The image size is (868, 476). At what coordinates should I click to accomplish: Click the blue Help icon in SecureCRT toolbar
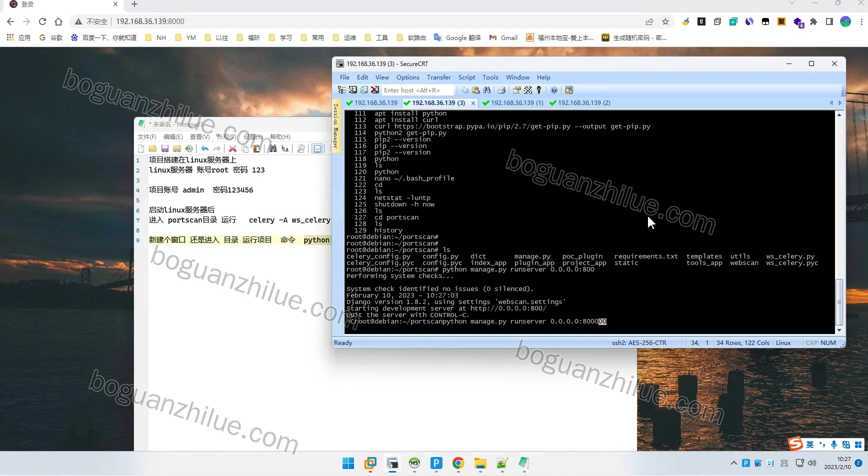coord(554,90)
